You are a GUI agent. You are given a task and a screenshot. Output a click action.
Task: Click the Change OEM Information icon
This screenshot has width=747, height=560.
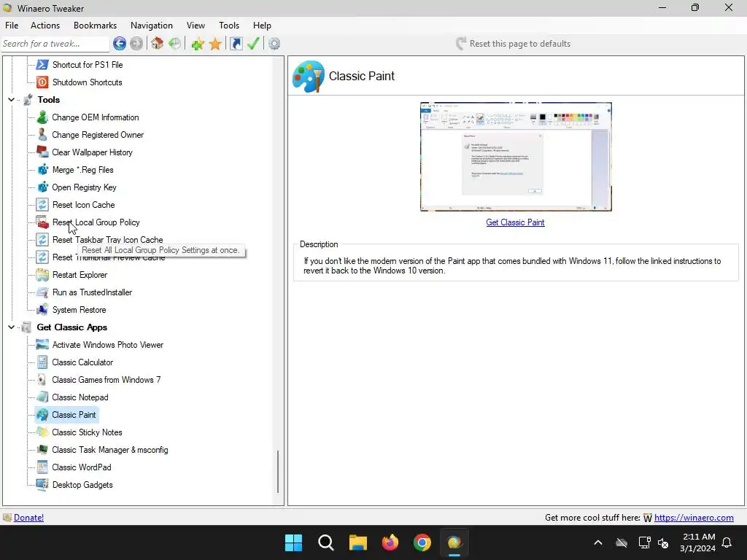42,117
